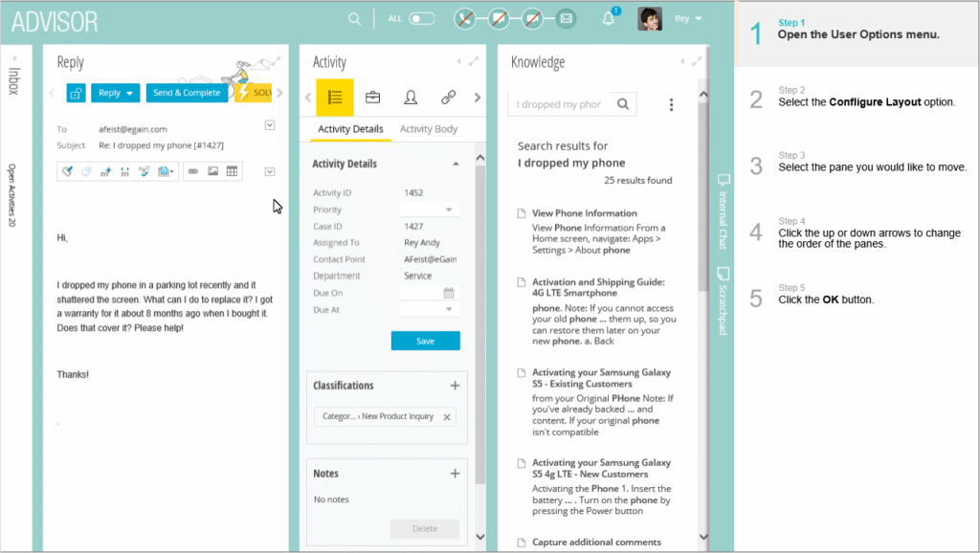The height and width of the screenshot is (553, 980).
Task: Switch to the Activity Details tab
Action: [350, 129]
